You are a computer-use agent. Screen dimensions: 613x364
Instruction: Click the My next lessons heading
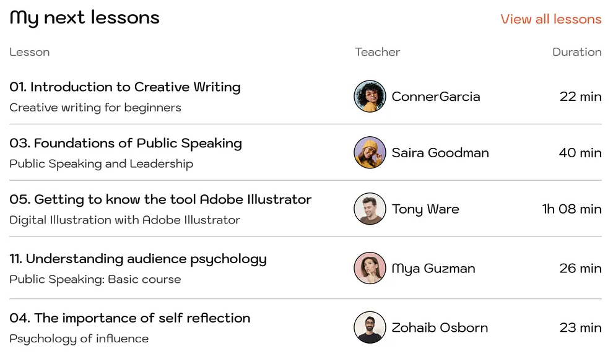pos(85,18)
